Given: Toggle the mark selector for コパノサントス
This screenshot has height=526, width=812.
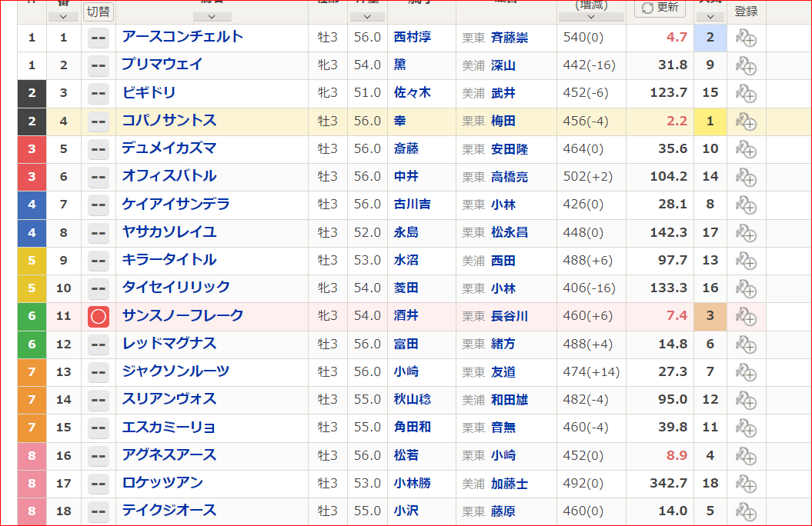Looking at the screenshot, I should 99,122.
